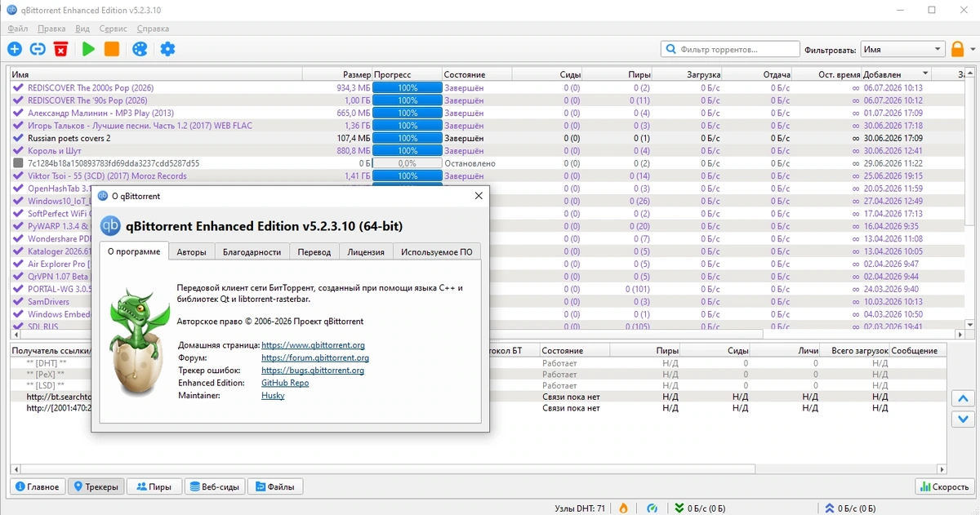The height and width of the screenshot is (515, 980).
Task: Toggle the Скорость graph button
Action: click(x=943, y=486)
